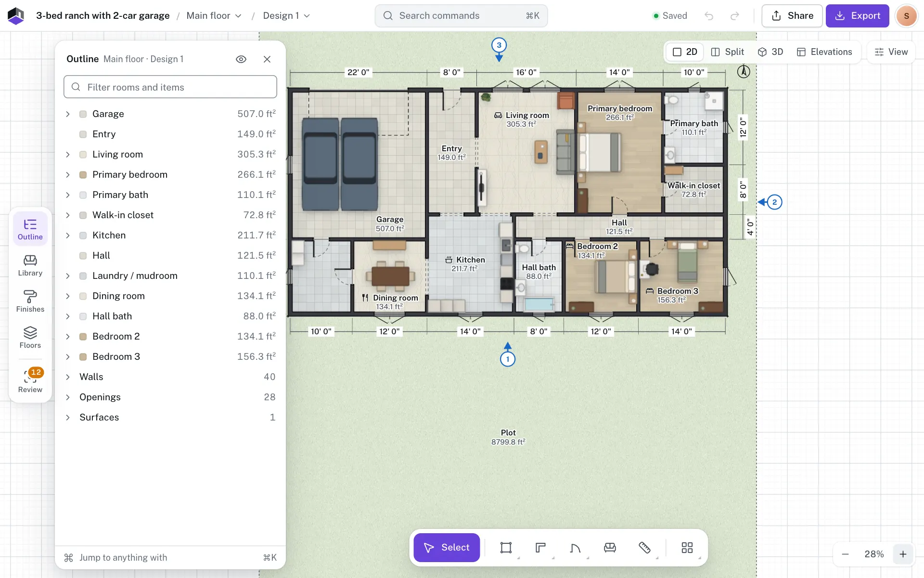Image resolution: width=924 pixels, height=578 pixels.
Task: Expand the Openings group
Action: click(x=68, y=397)
